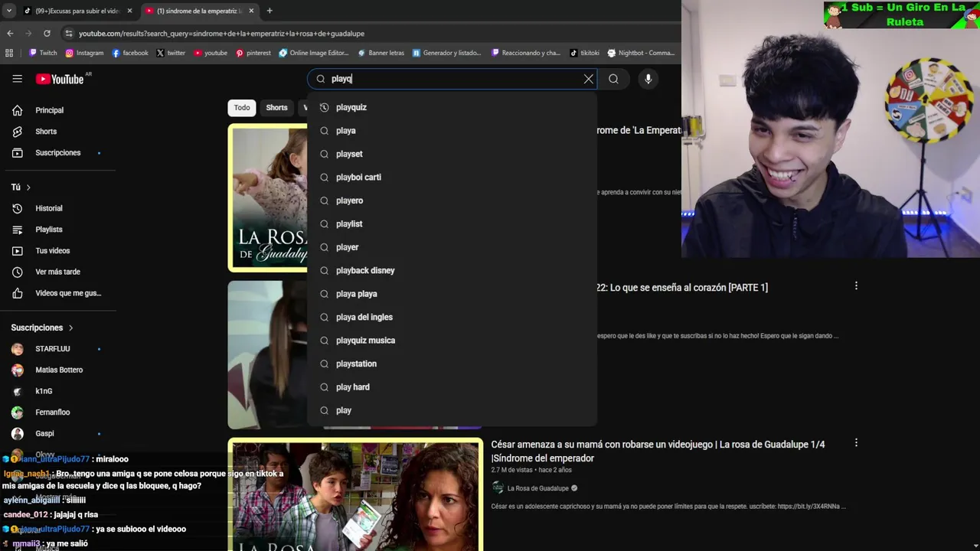
Task: Open the tikitoki bookmark
Action: [x=585, y=53]
